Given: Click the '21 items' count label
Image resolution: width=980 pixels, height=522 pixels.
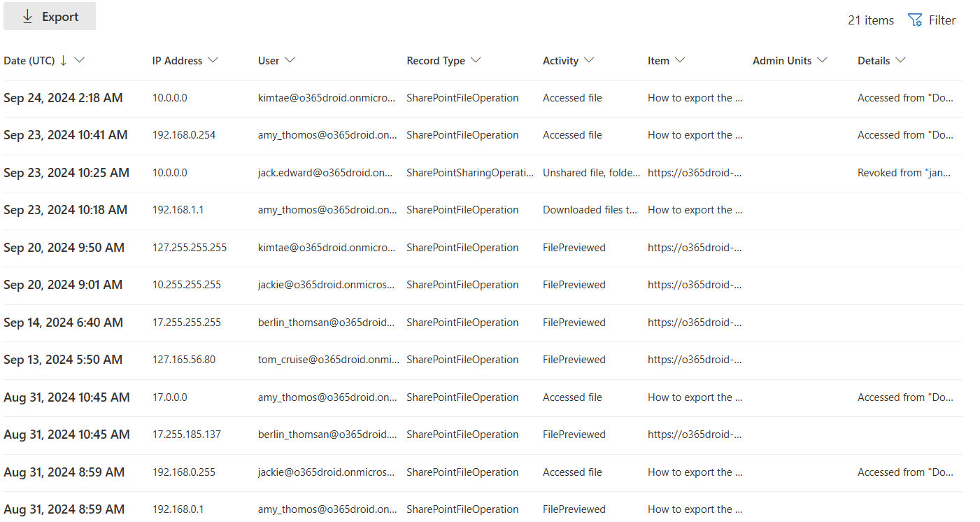Looking at the screenshot, I should [869, 20].
